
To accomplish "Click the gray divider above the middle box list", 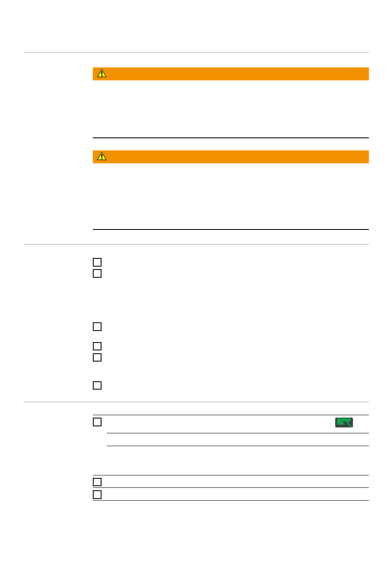I will 196,244.
